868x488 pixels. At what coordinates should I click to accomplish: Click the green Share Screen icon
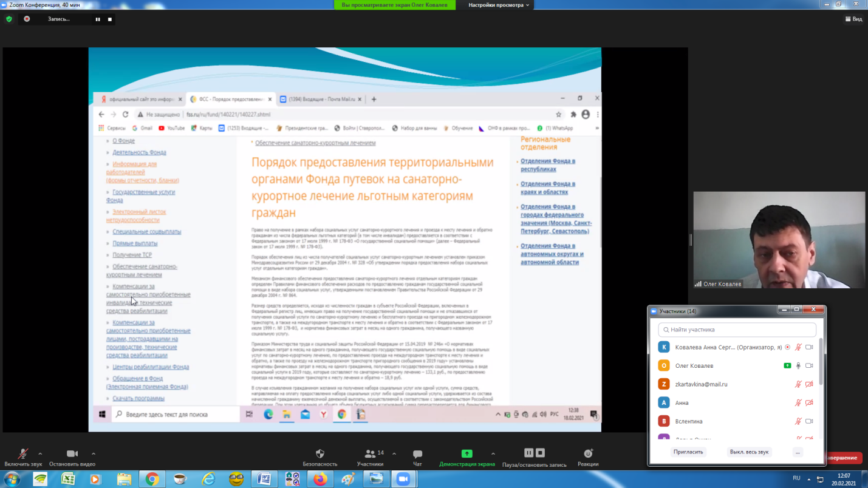pos(466,453)
